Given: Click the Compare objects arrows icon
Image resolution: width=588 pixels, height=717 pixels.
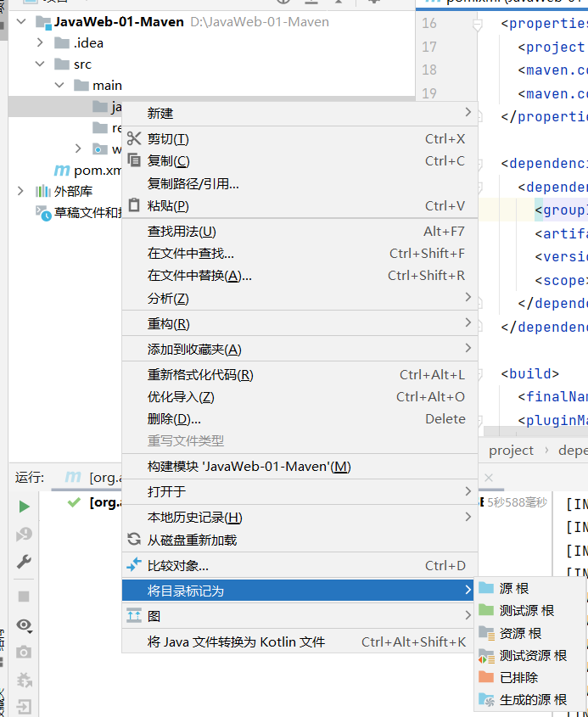Looking at the screenshot, I should click(134, 565).
